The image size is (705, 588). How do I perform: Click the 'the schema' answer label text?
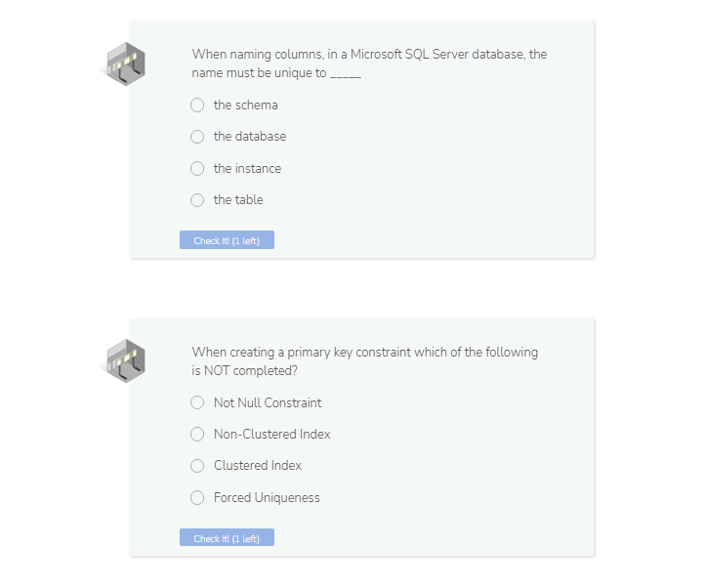pos(245,105)
